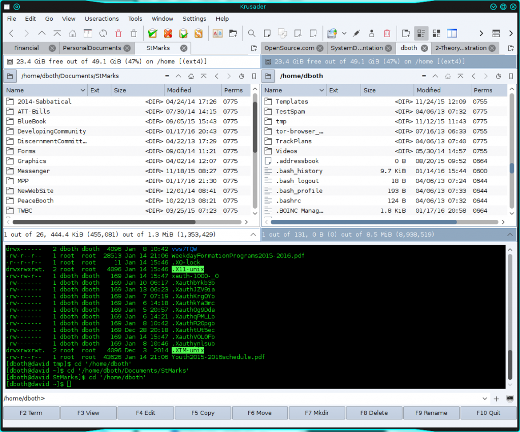This screenshot has height=432, width=520.
Task: Sort left panel by Modified column
Action: tap(192, 90)
